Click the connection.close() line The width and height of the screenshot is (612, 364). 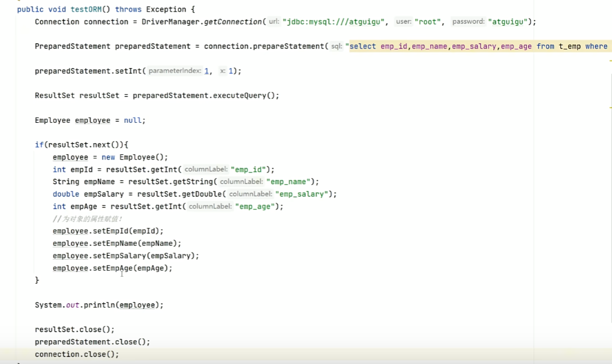click(x=77, y=355)
